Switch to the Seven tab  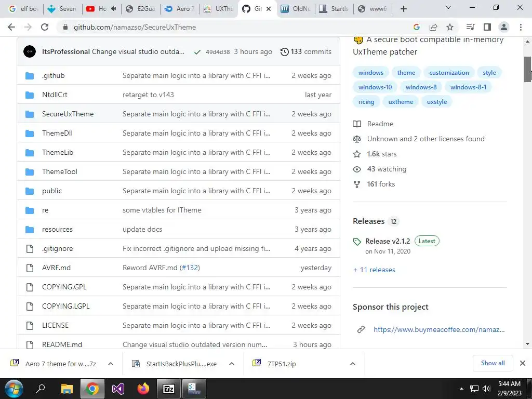pyautogui.click(x=62, y=9)
